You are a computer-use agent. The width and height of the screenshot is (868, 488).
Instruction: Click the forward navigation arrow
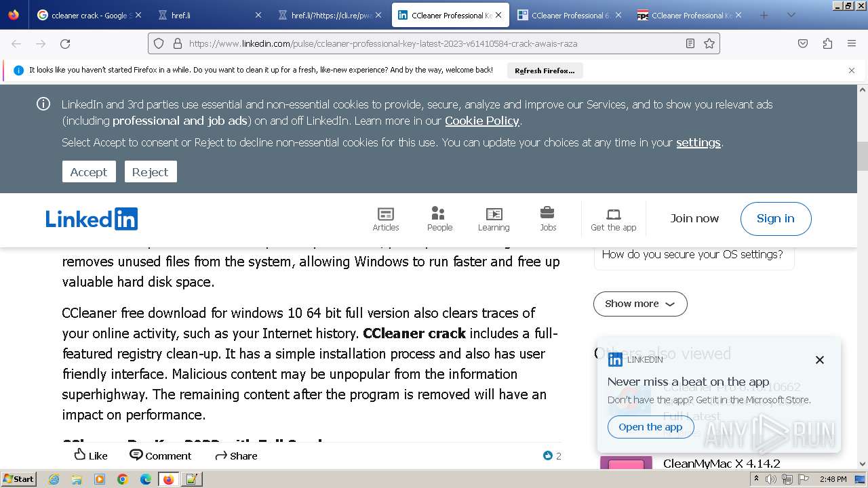(x=41, y=43)
